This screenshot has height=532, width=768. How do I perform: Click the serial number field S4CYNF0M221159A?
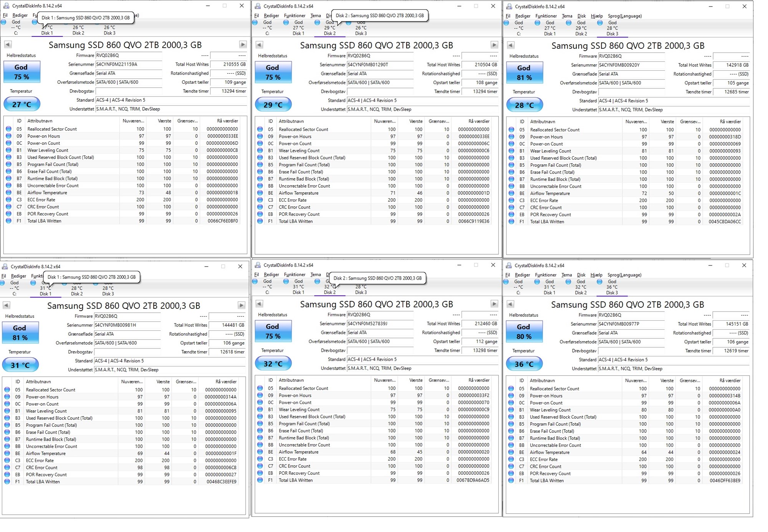[129, 64]
